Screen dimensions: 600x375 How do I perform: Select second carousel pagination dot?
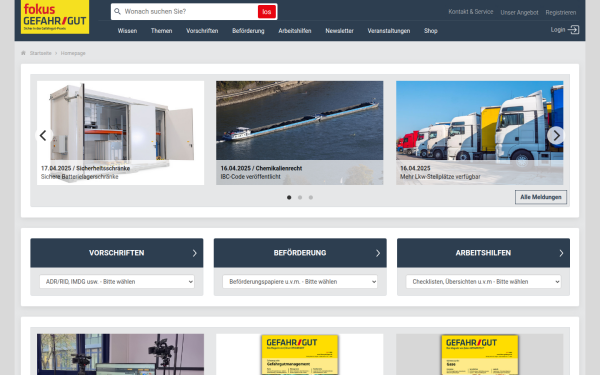pyautogui.click(x=300, y=197)
